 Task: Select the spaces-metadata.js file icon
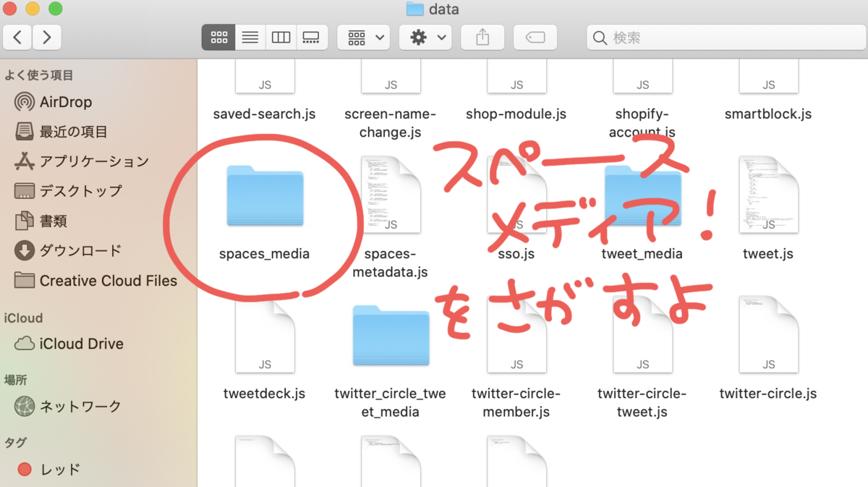click(391, 195)
